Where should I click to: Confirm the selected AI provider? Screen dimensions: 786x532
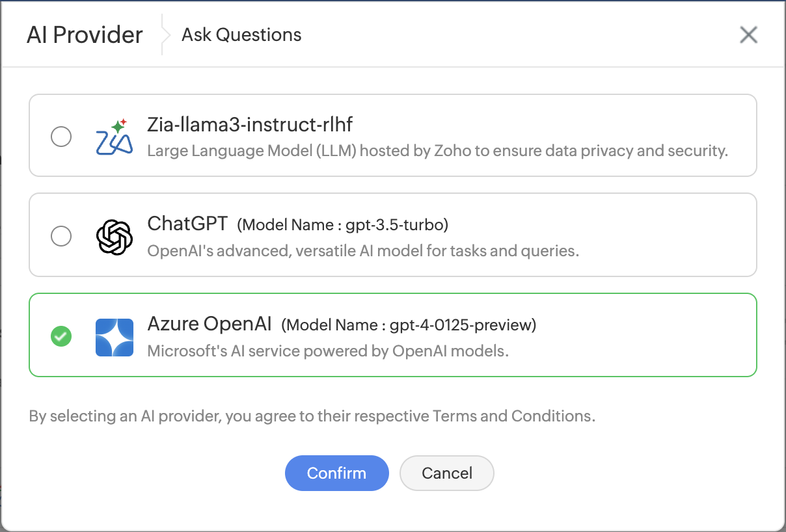tap(336, 473)
